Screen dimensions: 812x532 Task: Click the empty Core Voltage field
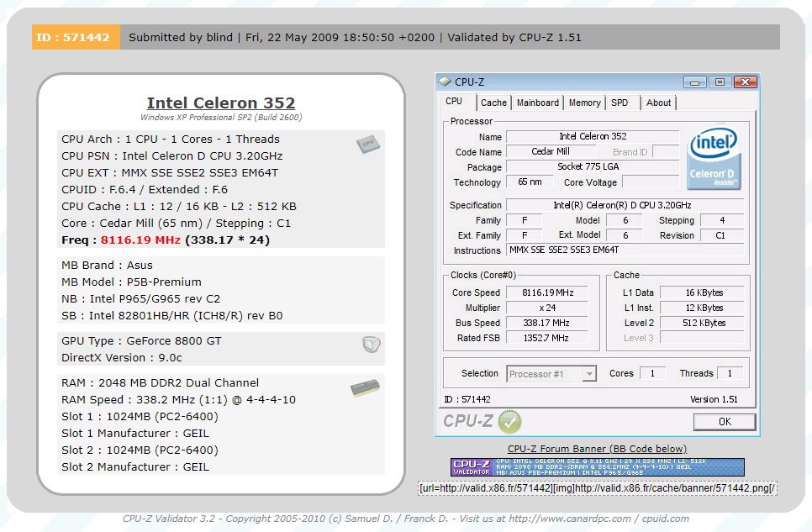[x=651, y=182]
